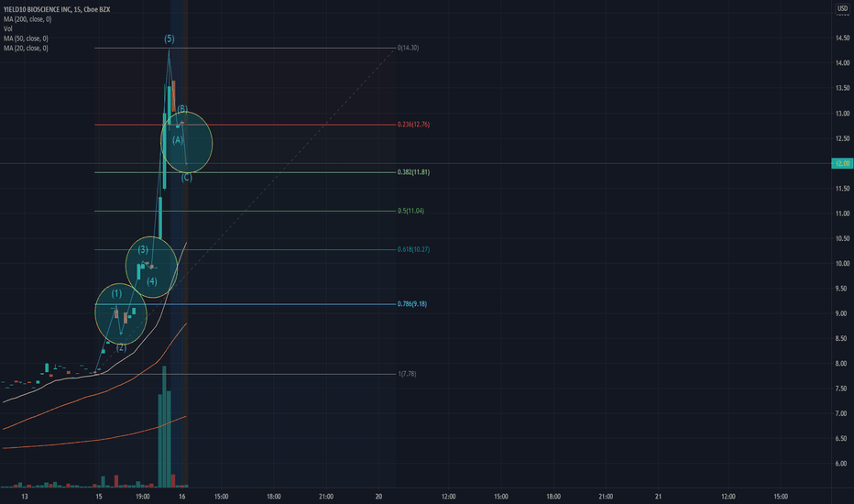Click the 14.00 price axis label
The image size is (854, 504).
click(x=842, y=63)
